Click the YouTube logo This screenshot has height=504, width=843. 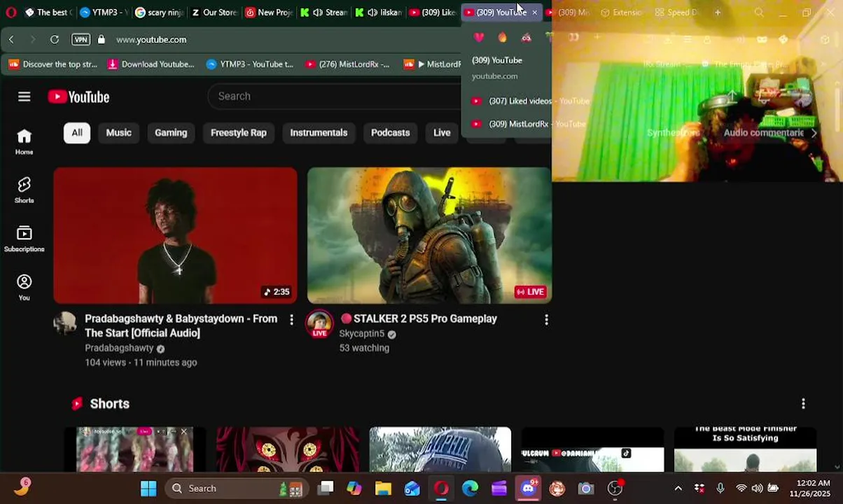click(78, 97)
